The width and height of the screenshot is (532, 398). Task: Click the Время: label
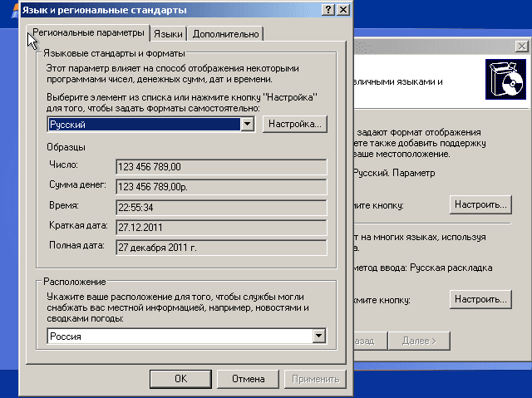point(64,205)
